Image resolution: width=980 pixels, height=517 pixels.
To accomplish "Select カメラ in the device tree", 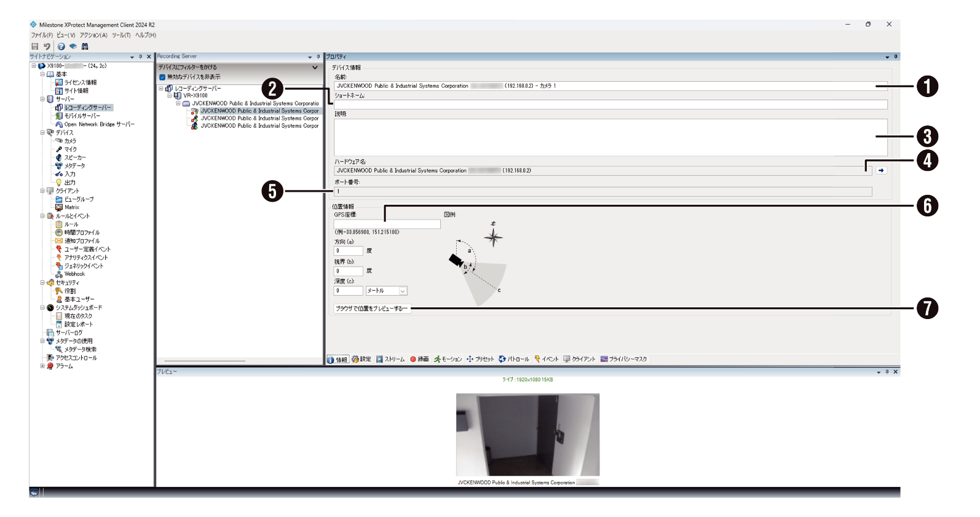I will 70,141.
